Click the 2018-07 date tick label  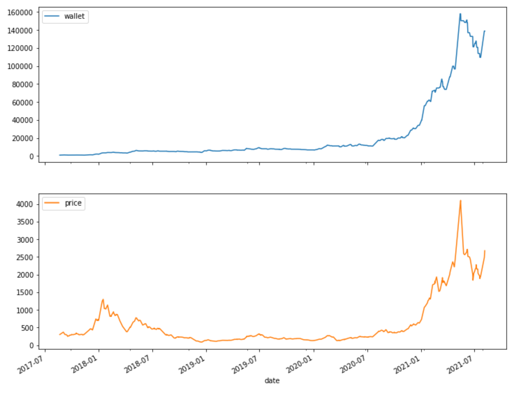[138, 364]
